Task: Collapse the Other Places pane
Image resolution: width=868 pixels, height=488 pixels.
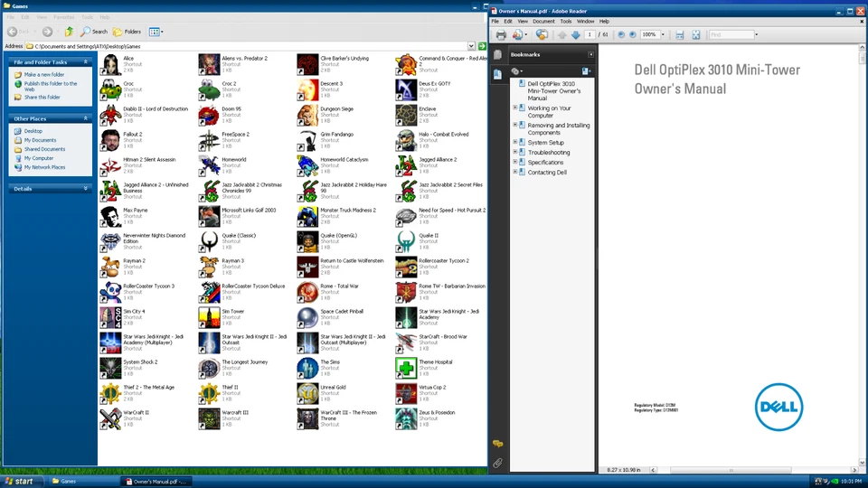Action: (x=85, y=118)
